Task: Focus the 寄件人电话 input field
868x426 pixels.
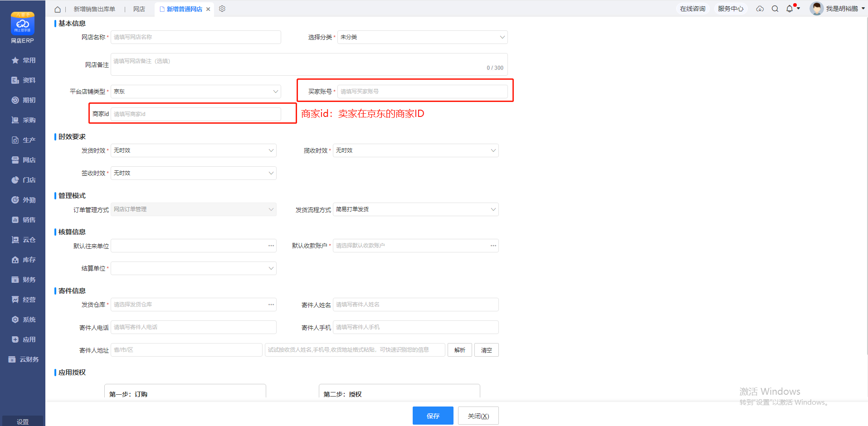Action: click(x=194, y=327)
